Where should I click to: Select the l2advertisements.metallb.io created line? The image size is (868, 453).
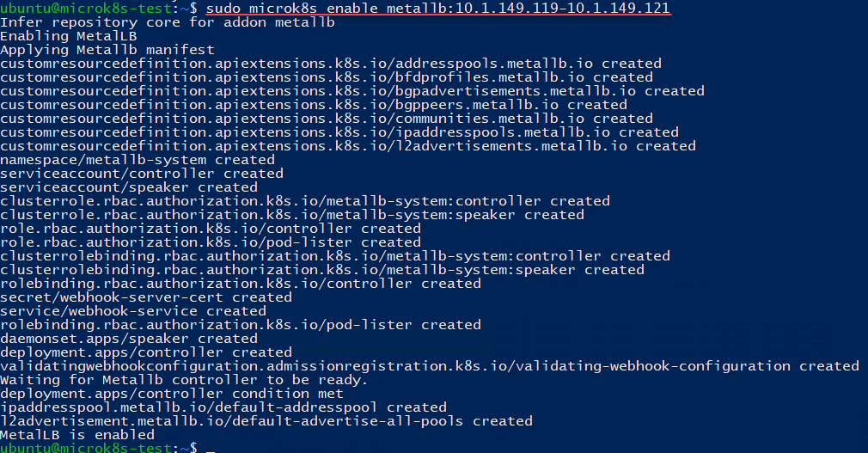tap(348, 146)
